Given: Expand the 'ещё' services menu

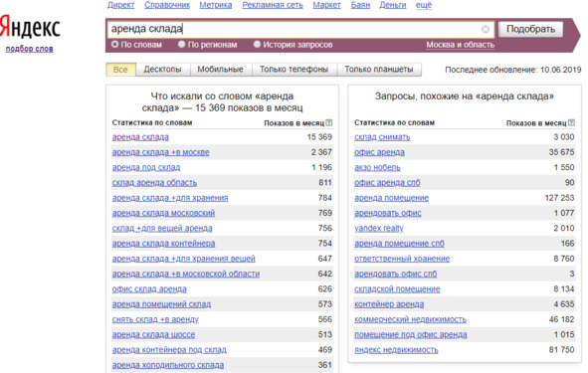Looking at the screenshot, I should pyautogui.click(x=424, y=5).
